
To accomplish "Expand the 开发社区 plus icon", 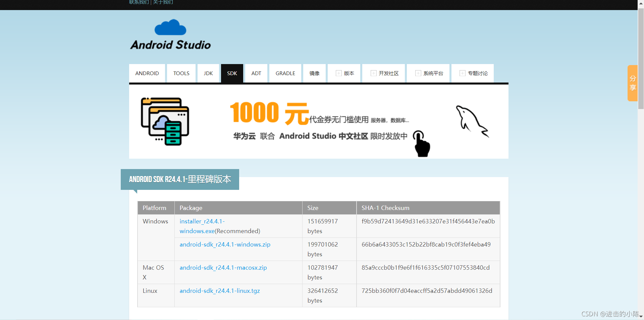I will click(x=373, y=73).
